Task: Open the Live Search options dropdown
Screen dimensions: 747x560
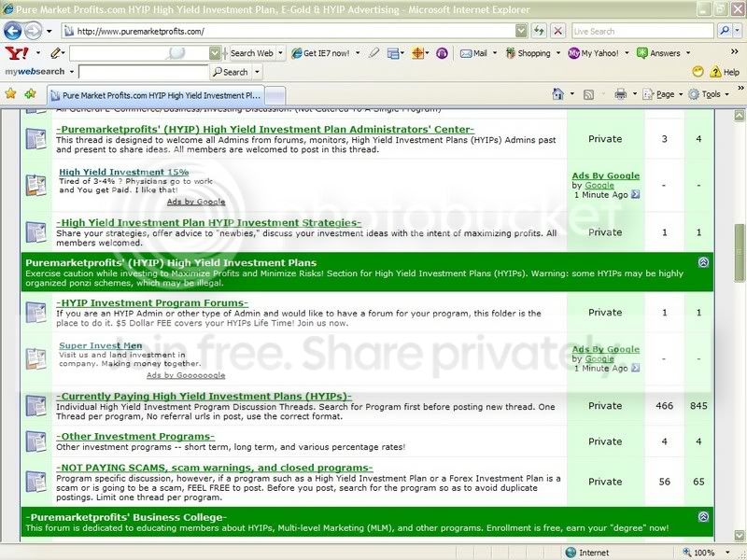Action: pos(737,32)
